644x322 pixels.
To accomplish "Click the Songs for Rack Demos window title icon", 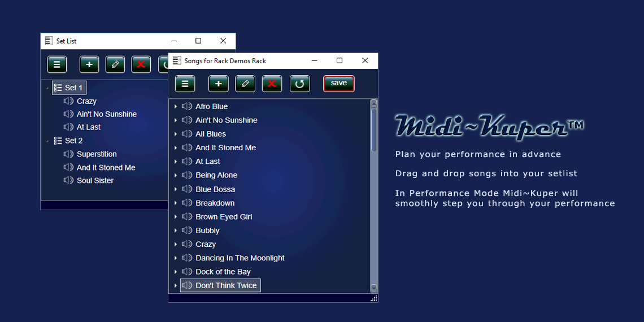I will tap(177, 60).
